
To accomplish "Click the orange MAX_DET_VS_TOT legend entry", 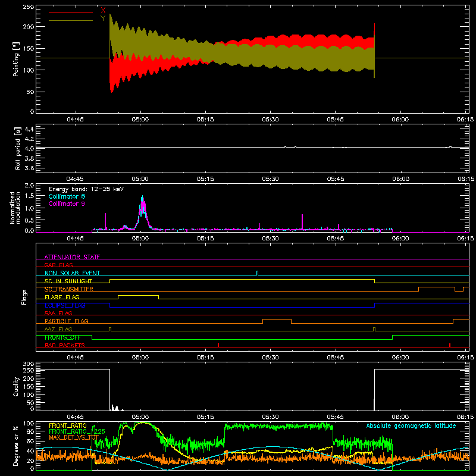I will click(74, 437).
